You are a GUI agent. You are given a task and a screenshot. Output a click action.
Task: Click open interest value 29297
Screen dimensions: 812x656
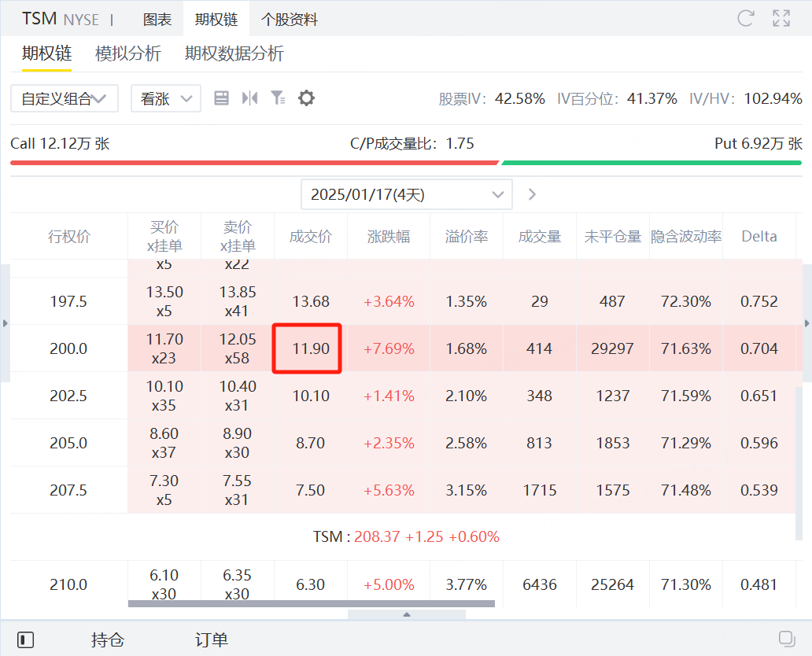[x=612, y=348]
